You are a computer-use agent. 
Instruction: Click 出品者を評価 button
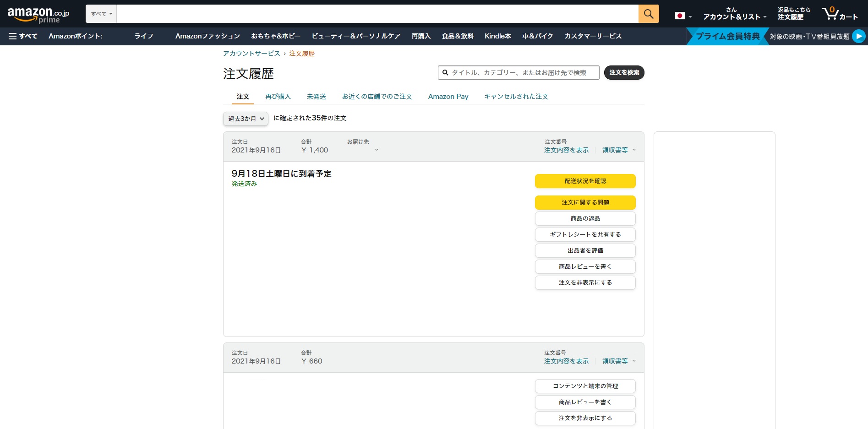(x=585, y=250)
